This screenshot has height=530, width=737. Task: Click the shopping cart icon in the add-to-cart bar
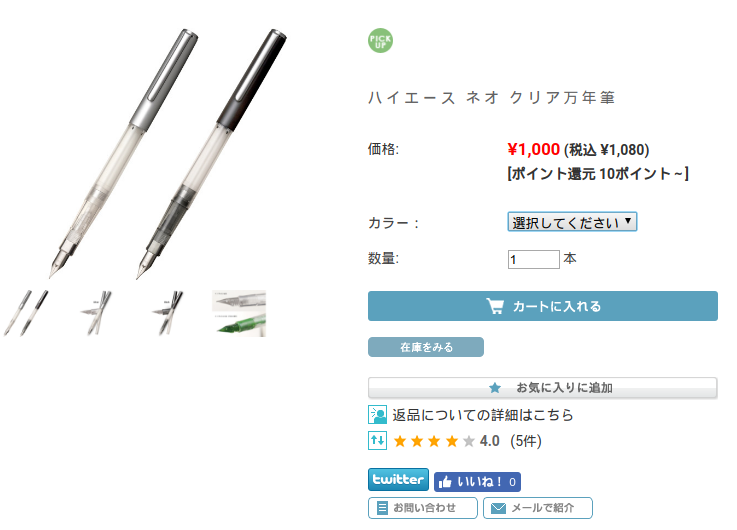coord(495,306)
